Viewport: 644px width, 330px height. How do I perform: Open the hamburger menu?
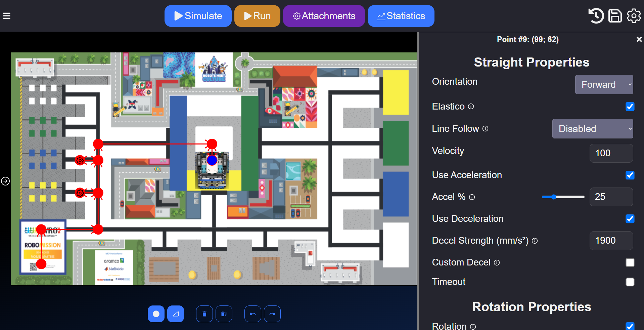7,16
